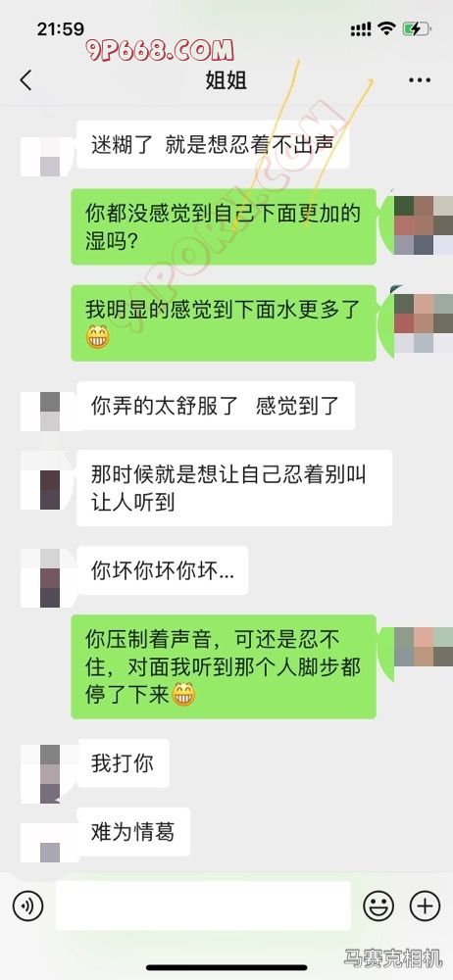Select the 我打你 message bubble
The width and height of the screenshot is (453, 980).
click(x=124, y=763)
